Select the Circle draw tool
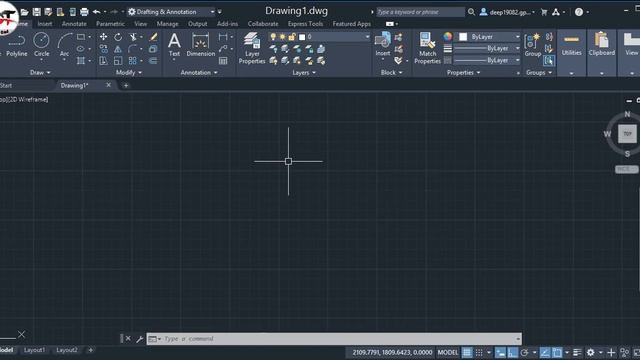The image size is (640, 360). point(41,45)
